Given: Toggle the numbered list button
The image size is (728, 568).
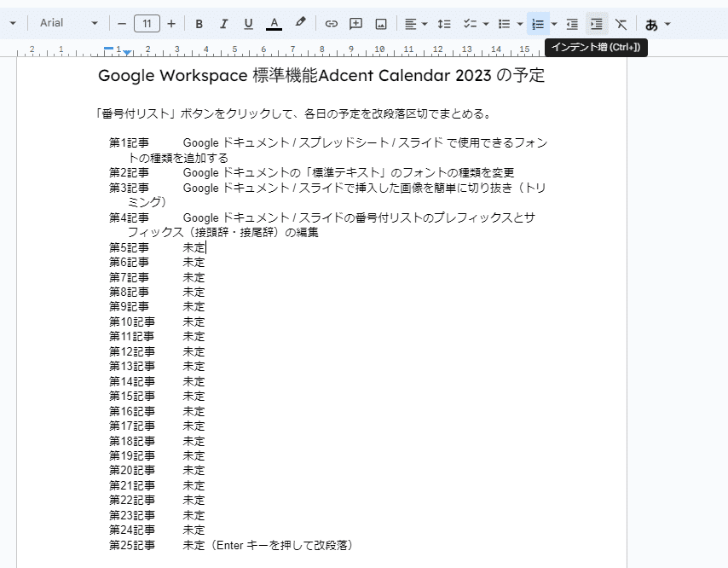Looking at the screenshot, I should (x=538, y=24).
